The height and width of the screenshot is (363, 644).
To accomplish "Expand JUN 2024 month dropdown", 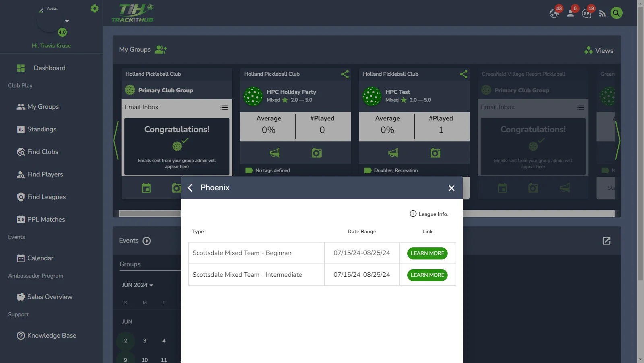I will coord(138,285).
